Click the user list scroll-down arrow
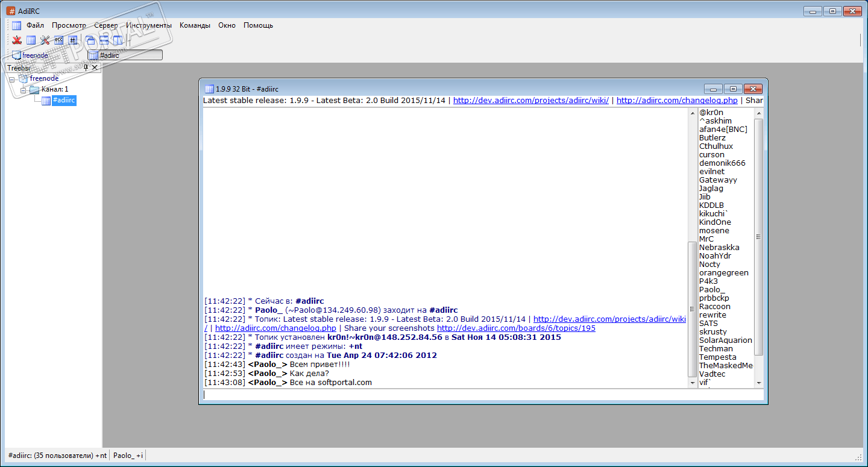The height and width of the screenshot is (467, 868). [759, 383]
